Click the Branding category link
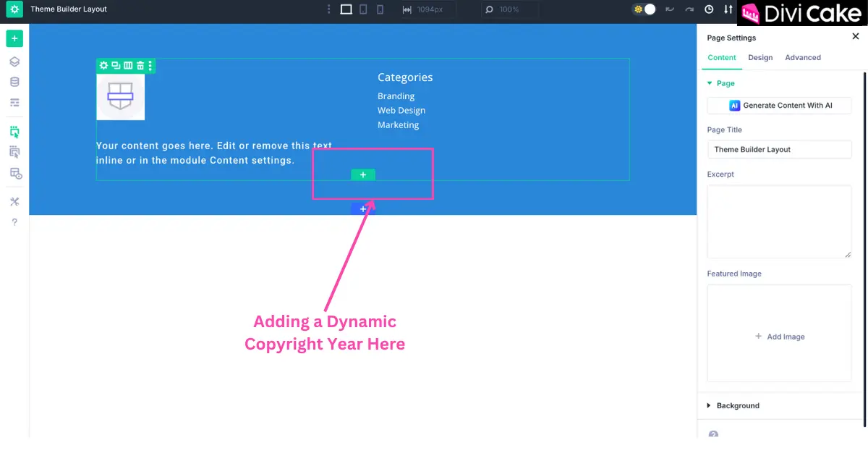 pos(396,96)
